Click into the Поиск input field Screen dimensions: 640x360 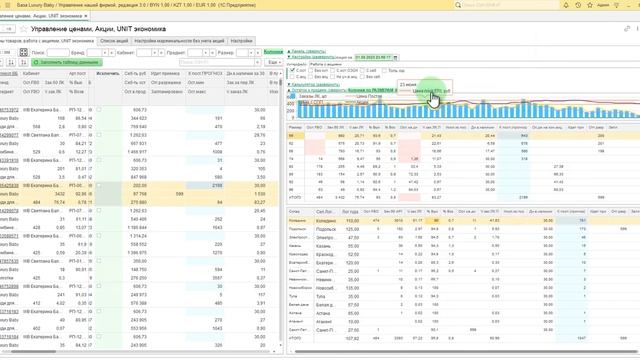pyautogui.click(x=58, y=53)
